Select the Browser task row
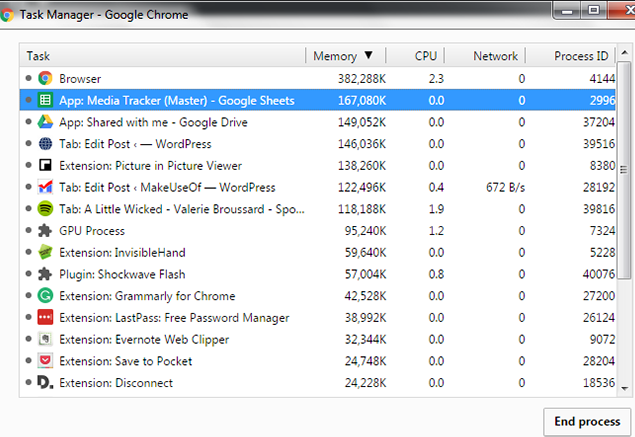Image resolution: width=635 pixels, height=437 pixels. [318, 78]
